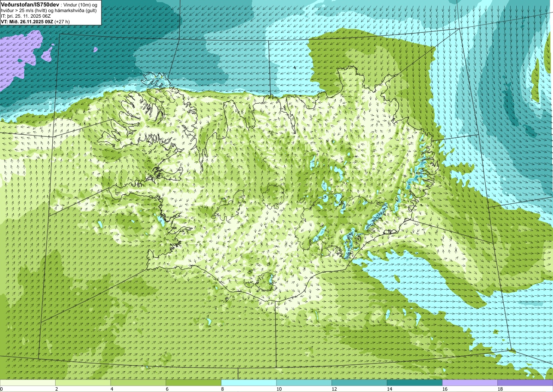
Task: Click the legend label '12'
Action: [334, 389]
